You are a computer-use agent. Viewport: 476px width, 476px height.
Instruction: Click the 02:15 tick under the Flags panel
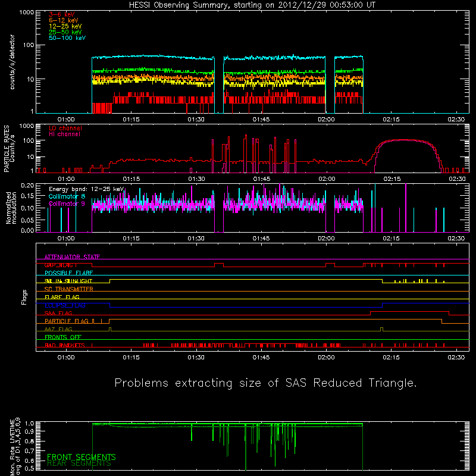392,358
